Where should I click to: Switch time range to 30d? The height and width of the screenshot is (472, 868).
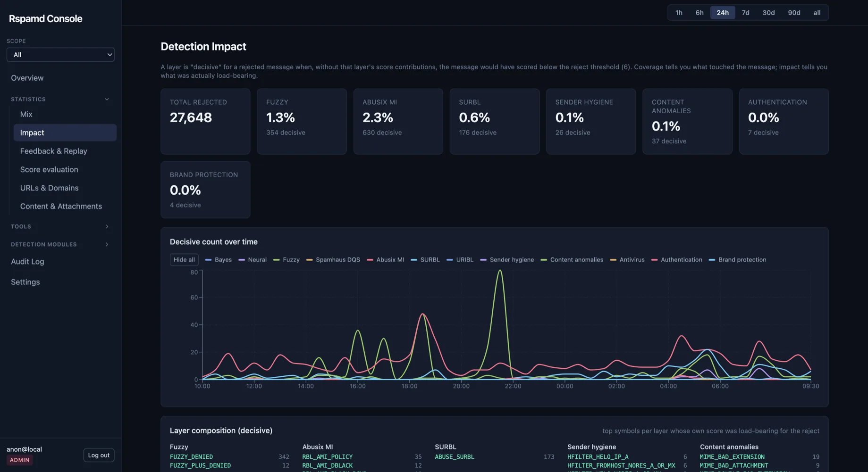point(768,13)
